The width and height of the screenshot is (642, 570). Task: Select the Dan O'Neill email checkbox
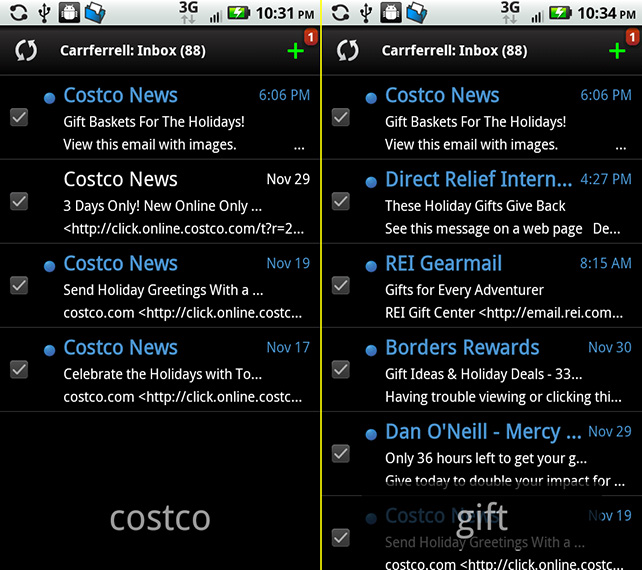click(341, 453)
